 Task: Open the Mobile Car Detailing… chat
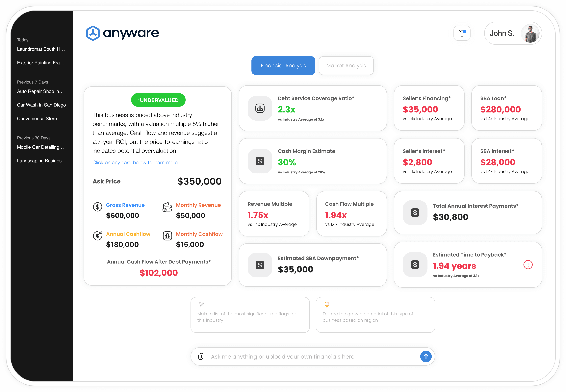40,147
